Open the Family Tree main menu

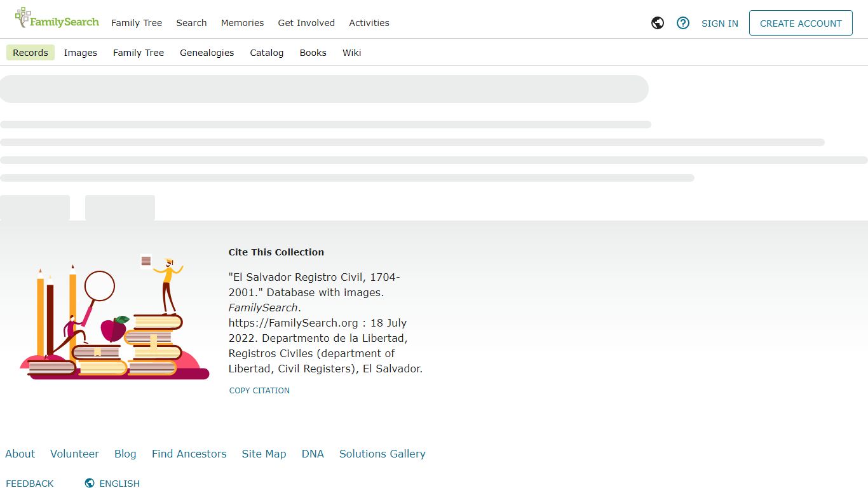(137, 23)
